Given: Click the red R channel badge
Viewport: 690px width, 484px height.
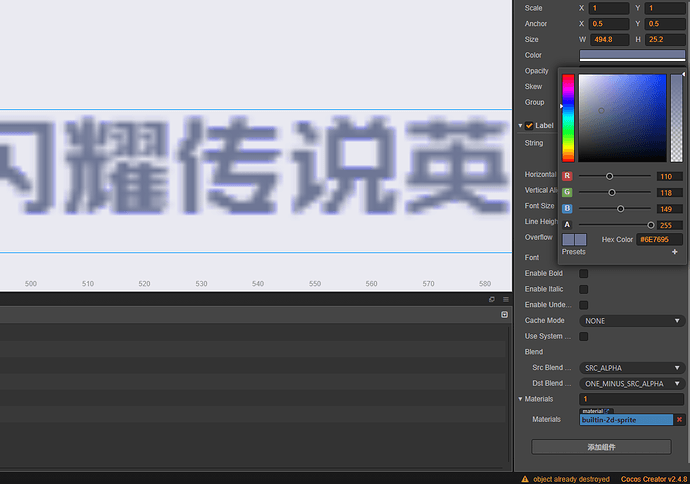Looking at the screenshot, I should (x=567, y=176).
